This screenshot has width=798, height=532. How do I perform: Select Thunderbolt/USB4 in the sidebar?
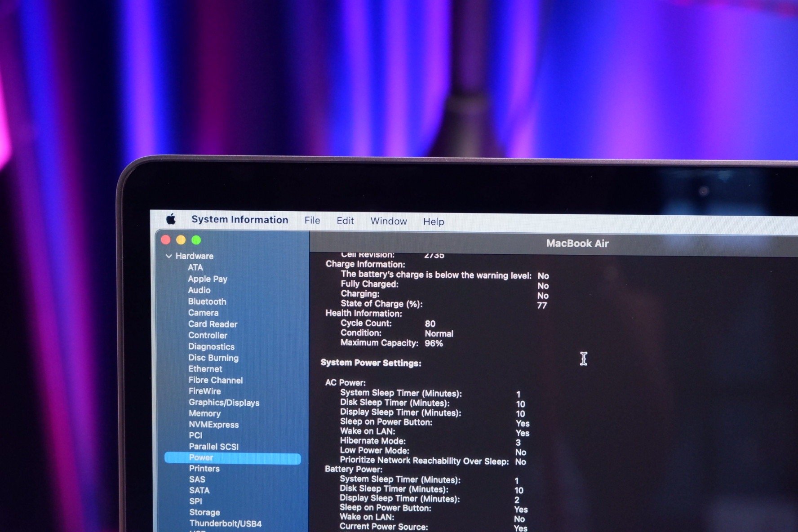point(226,523)
